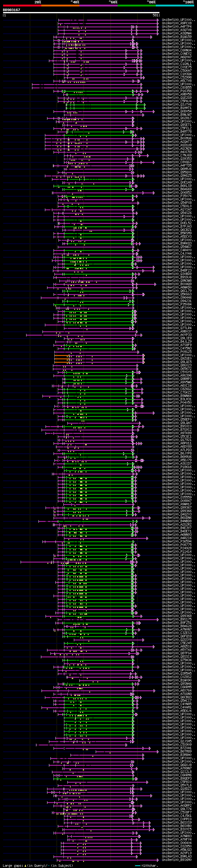Image resolution: width=197 pixels, height=868 pixels.
Task: Click the UniRef100_Q9ZUE0 hit label
Action: (177, 358)
